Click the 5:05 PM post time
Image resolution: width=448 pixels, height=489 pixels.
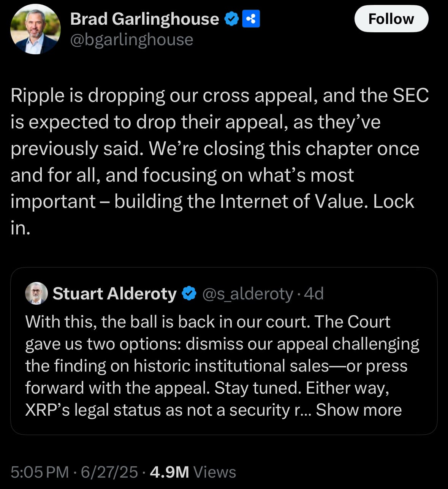point(40,472)
